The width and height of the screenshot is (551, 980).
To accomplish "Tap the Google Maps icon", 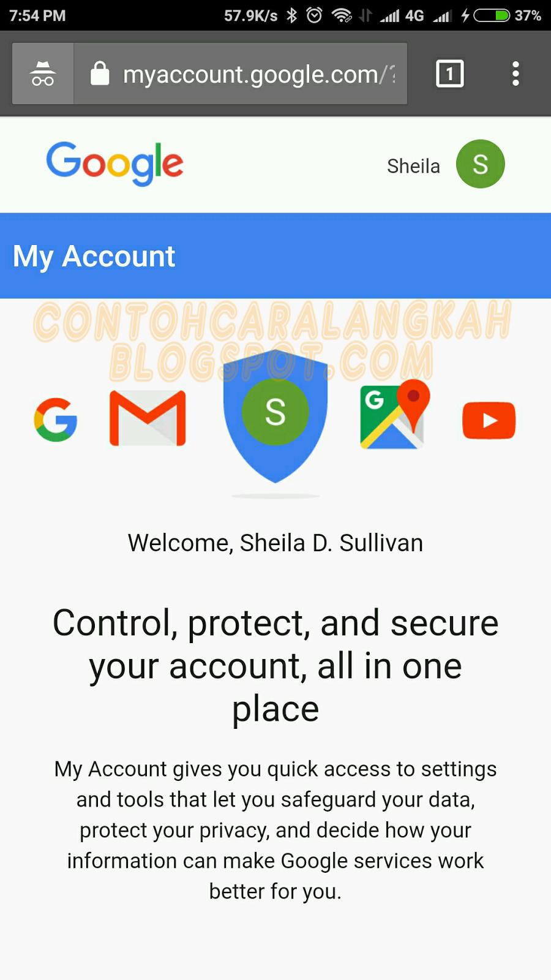I will [x=395, y=415].
